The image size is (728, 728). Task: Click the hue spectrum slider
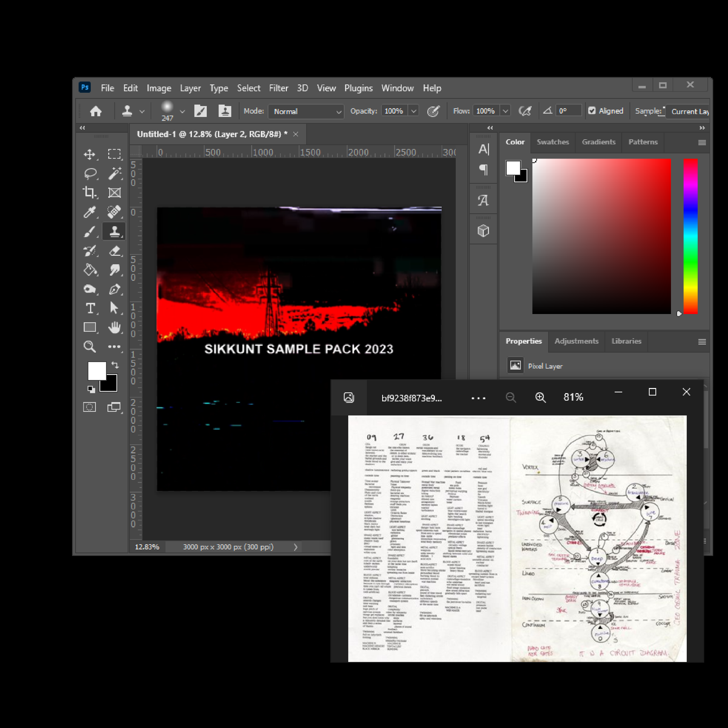tap(690, 236)
